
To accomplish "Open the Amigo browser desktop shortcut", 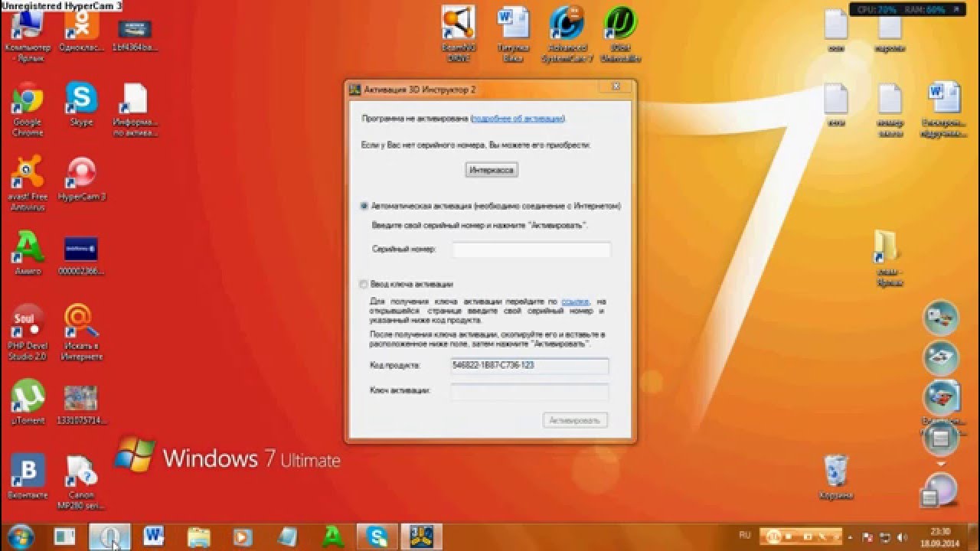I will point(28,254).
